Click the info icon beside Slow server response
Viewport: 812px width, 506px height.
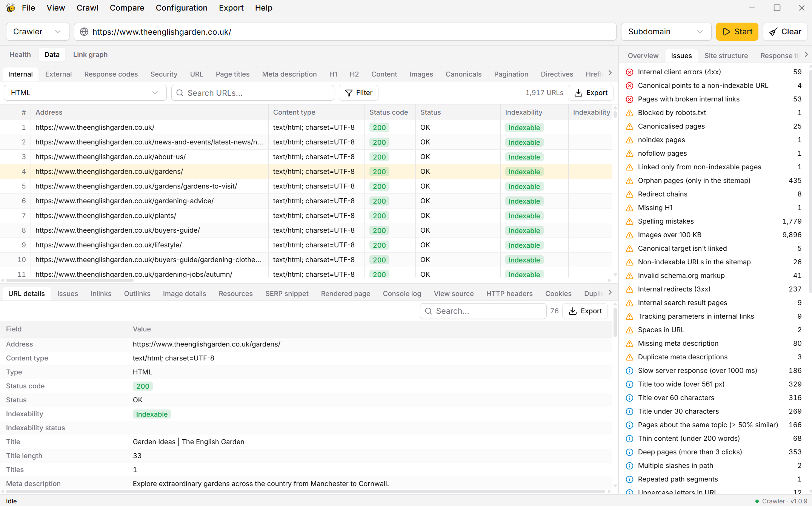629,371
